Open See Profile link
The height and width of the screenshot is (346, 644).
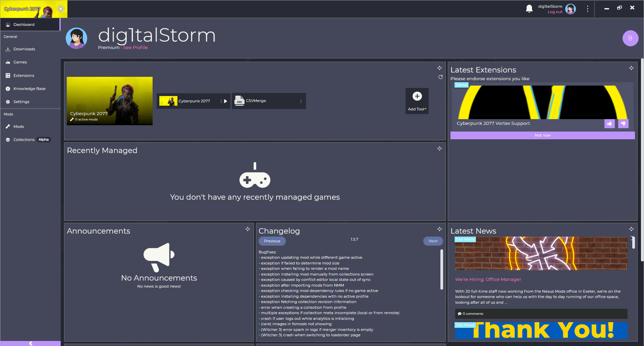click(x=136, y=47)
